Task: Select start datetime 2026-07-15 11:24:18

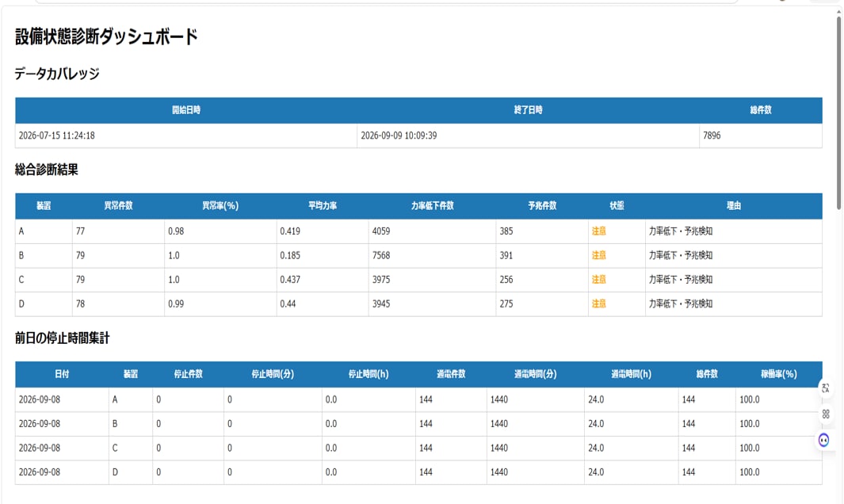Action: point(56,136)
